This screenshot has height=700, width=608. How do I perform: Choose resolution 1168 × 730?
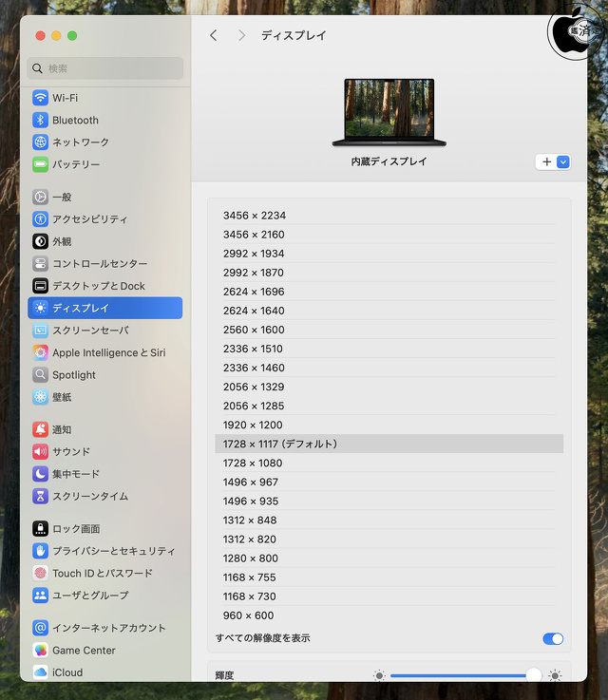pos(389,596)
